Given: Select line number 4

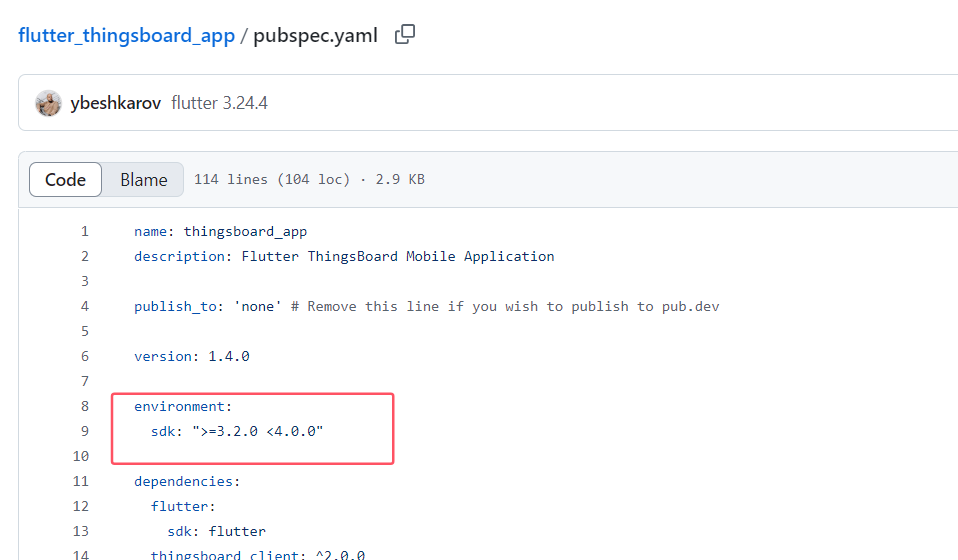Looking at the screenshot, I should (85, 307).
